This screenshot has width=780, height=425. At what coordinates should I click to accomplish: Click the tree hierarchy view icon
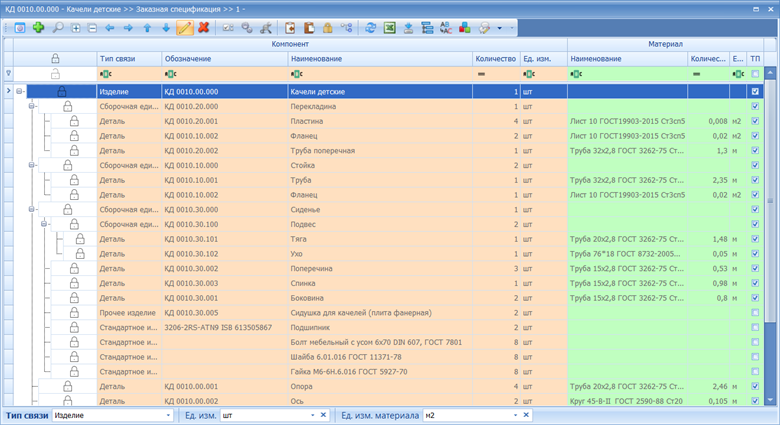point(427,28)
